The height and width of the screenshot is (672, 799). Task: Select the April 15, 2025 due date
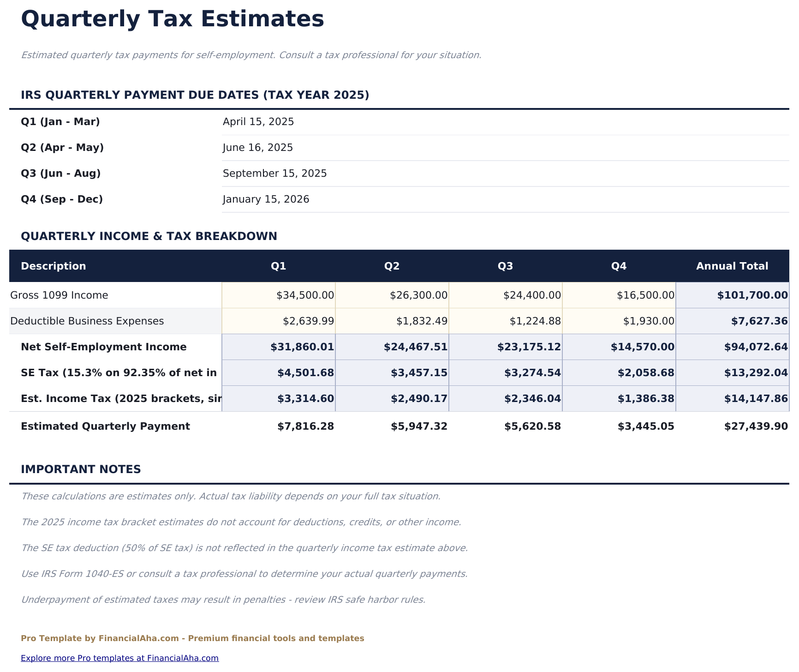[258, 121]
